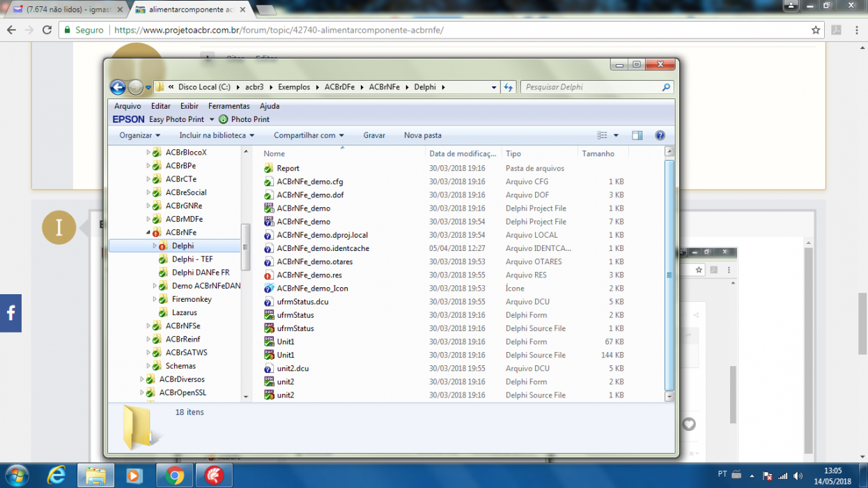Select the ufrmStatus Delphi Source File icon
868x488 pixels.
tap(269, 328)
